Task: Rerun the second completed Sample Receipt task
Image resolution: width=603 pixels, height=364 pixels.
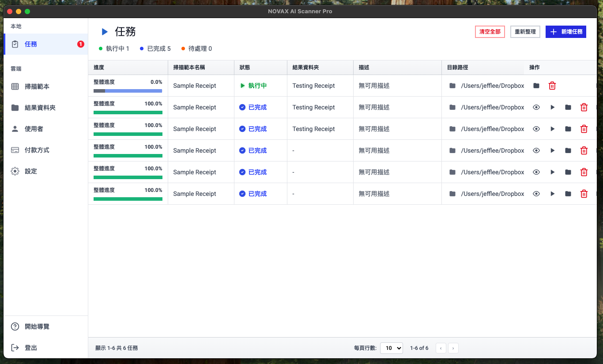Action: (552, 129)
